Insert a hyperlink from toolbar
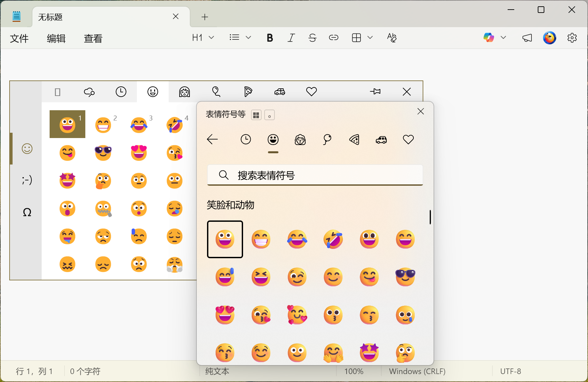The width and height of the screenshot is (588, 382). (333, 38)
